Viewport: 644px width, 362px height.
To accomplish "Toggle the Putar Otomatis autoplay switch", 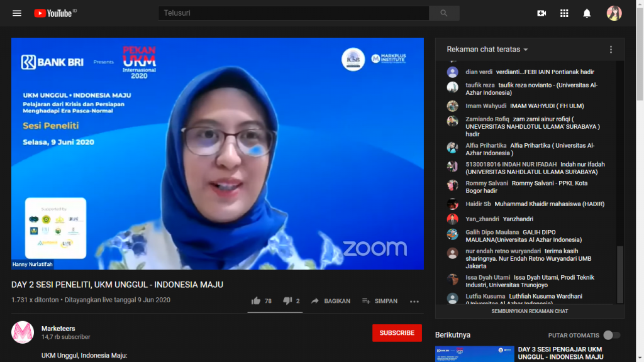I will point(611,336).
